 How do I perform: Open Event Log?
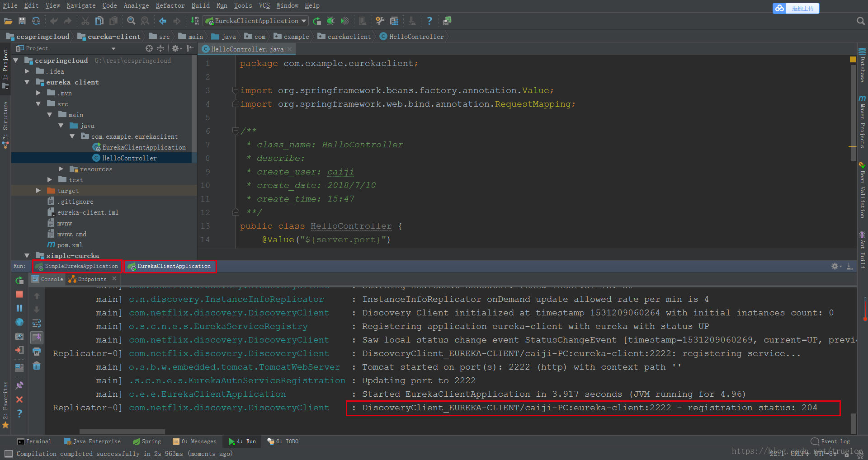830,441
